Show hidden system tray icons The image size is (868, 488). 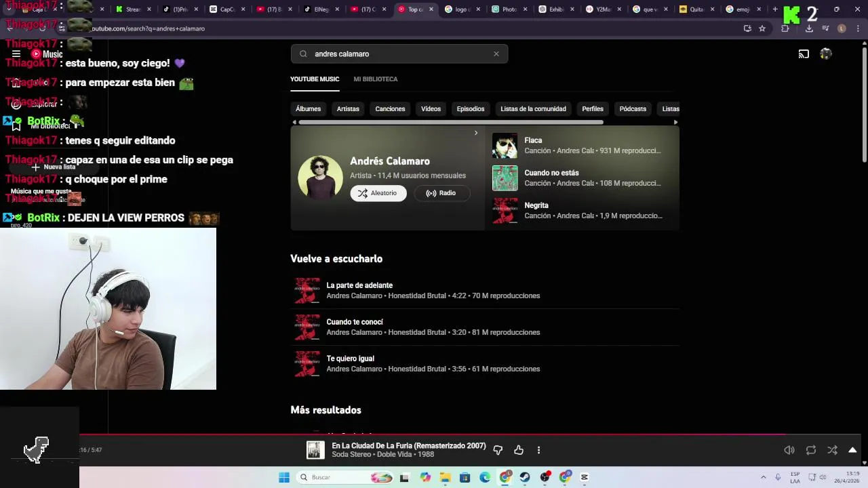pyautogui.click(x=764, y=478)
